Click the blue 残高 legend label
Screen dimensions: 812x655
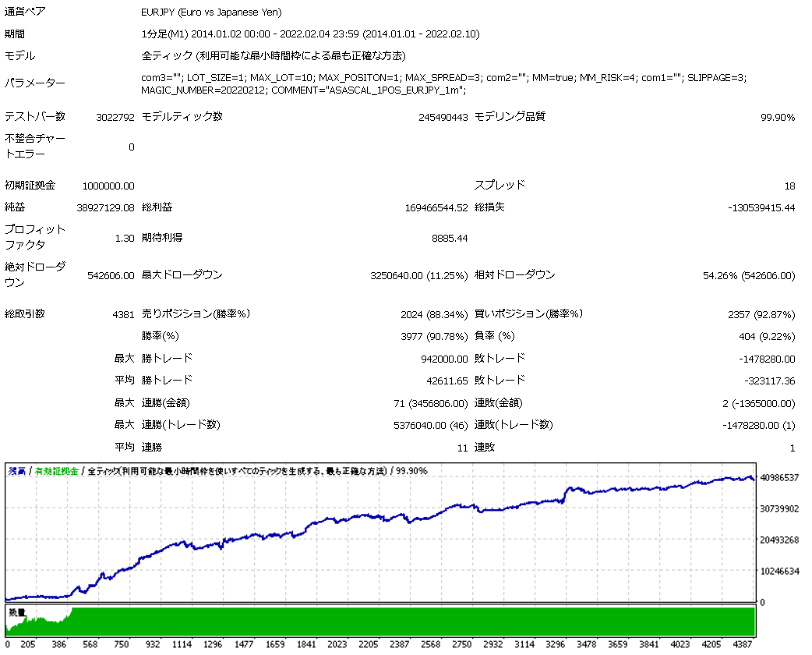(x=16, y=471)
